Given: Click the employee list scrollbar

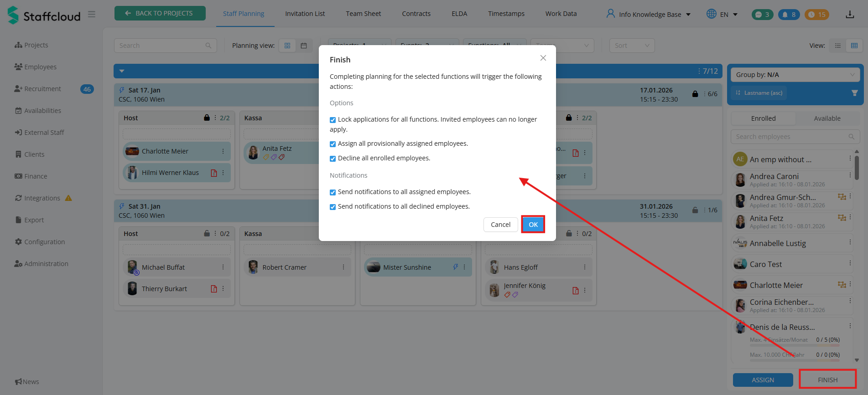Looking at the screenshot, I should pos(857,168).
